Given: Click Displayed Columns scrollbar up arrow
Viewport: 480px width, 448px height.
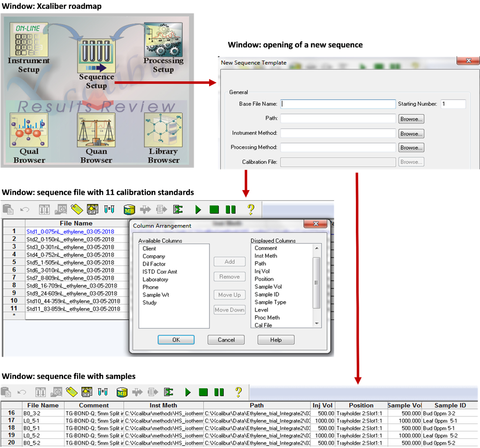Looking at the screenshot, I should pos(317,248).
